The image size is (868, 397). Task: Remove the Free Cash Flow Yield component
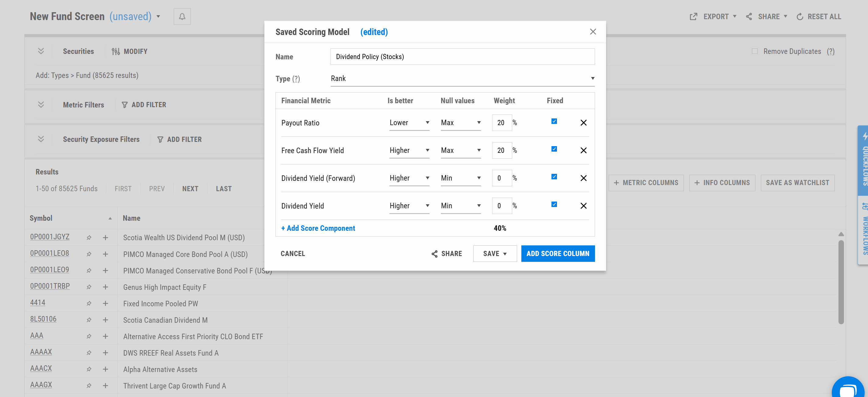click(x=583, y=150)
